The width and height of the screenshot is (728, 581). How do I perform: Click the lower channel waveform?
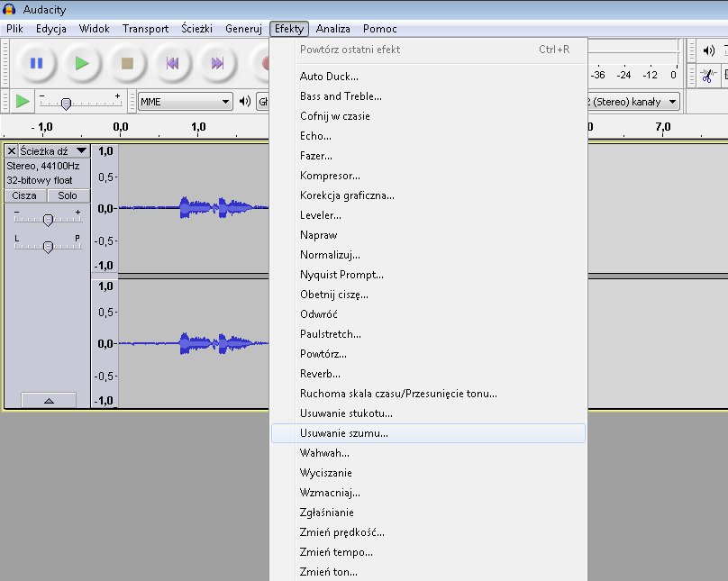click(x=194, y=343)
